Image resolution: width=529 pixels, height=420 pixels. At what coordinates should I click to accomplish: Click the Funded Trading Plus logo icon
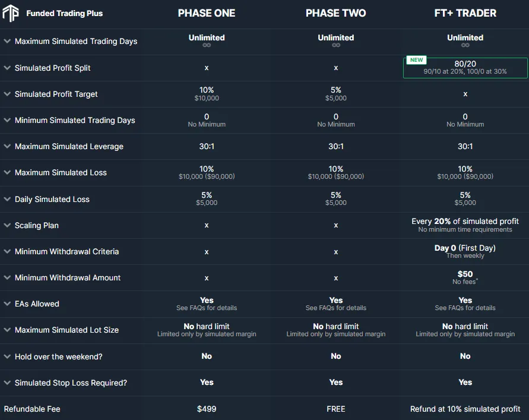coord(11,12)
